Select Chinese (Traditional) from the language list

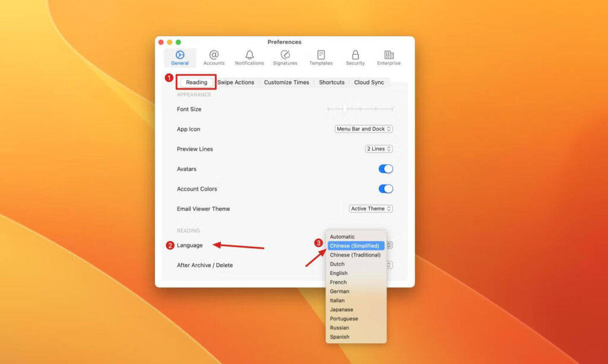coord(355,255)
